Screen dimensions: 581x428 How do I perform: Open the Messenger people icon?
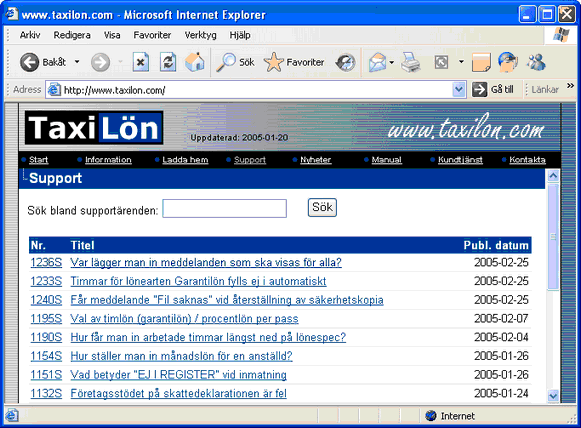click(536, 62)
